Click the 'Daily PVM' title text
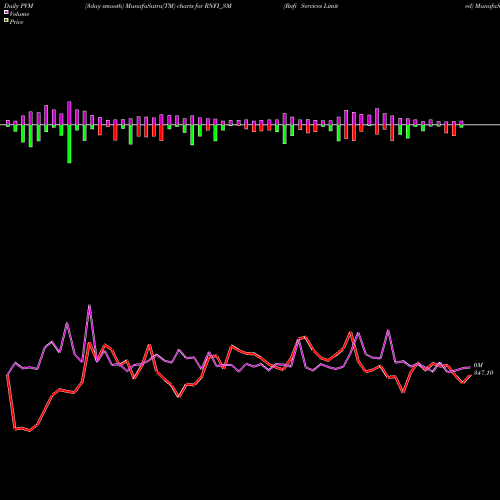 point(19,6)
